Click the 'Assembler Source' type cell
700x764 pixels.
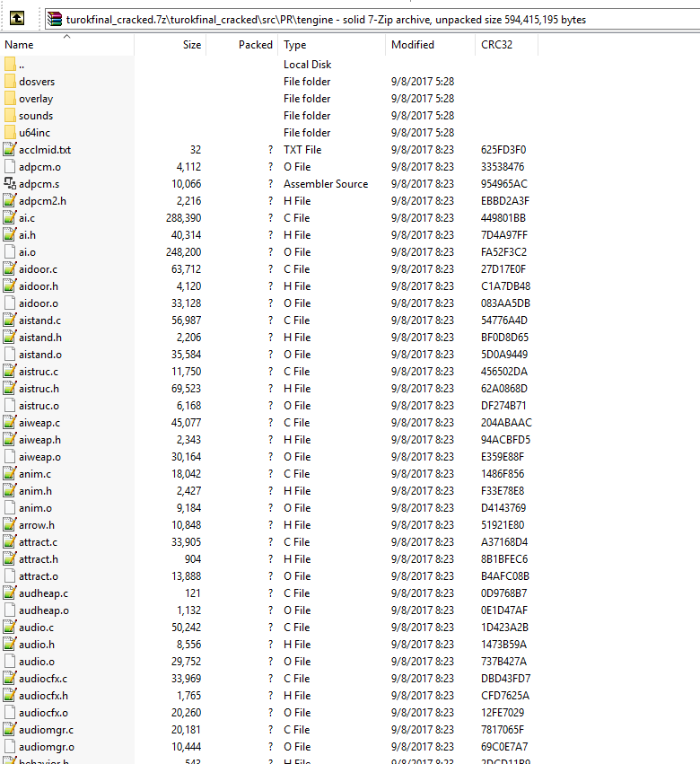click(x=326, y=184)
